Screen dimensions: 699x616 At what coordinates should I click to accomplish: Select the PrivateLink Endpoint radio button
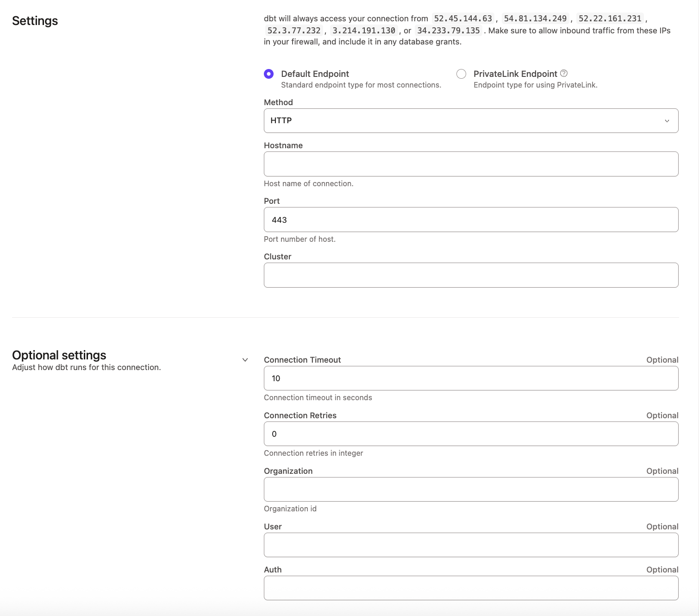461,73
